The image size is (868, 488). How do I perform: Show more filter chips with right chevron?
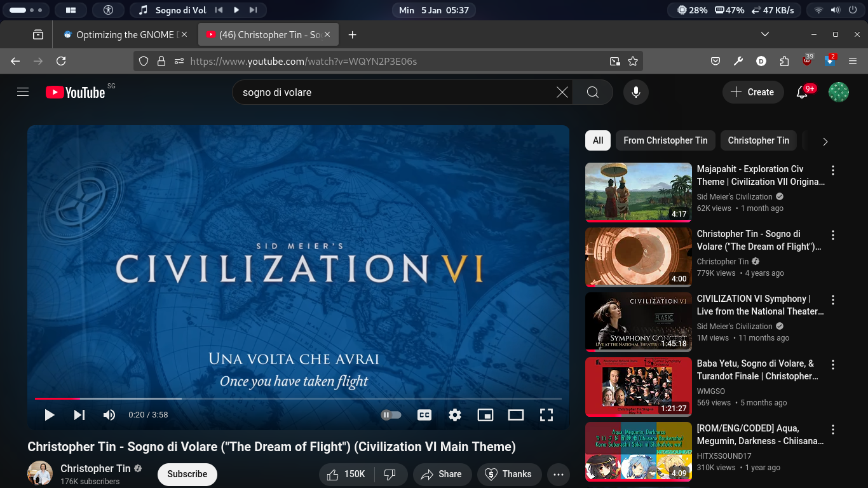tap(825, 142)
